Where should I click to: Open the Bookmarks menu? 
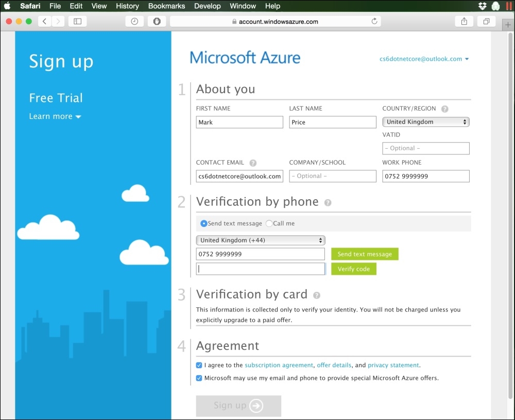(x=166, y=6)
